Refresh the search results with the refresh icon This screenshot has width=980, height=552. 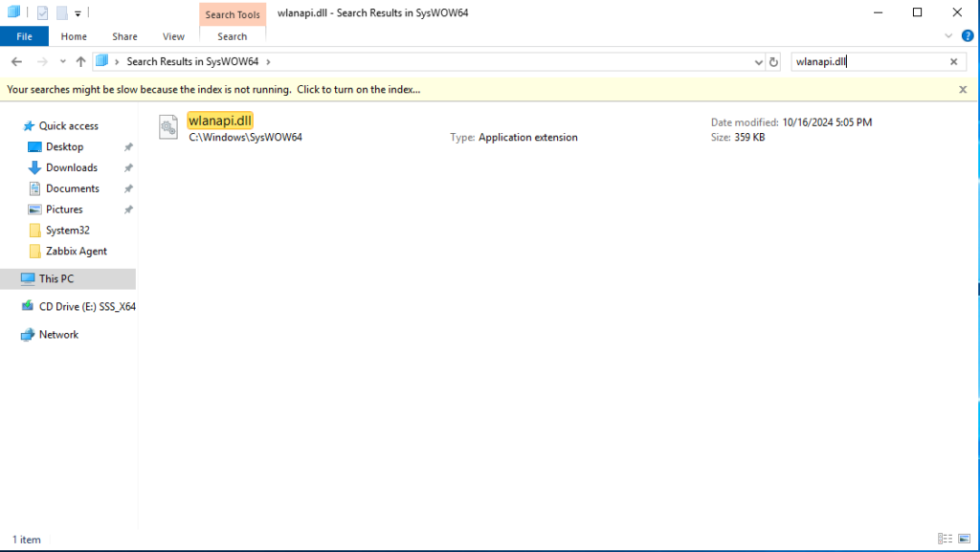(773, 62)
